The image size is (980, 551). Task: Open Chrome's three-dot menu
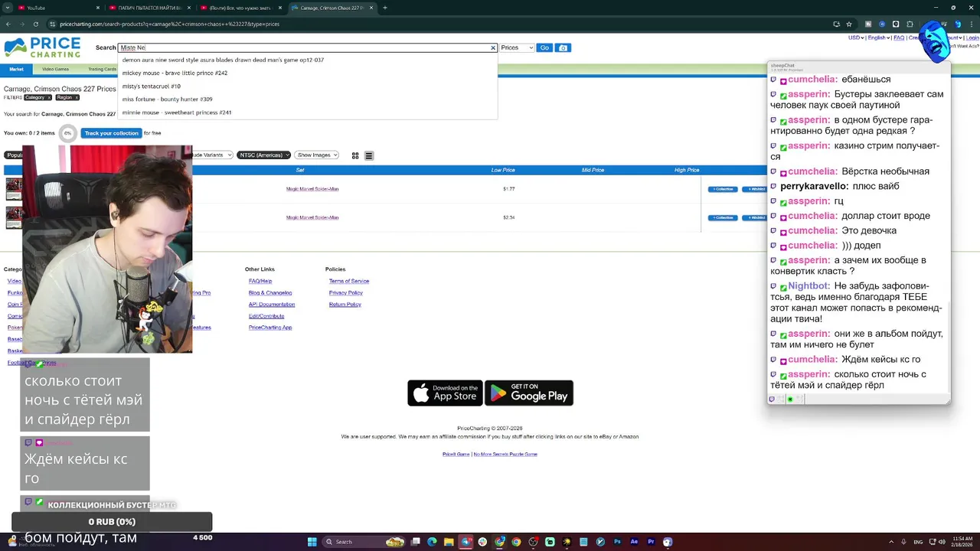pyautogui.click(x=972, y=24)
